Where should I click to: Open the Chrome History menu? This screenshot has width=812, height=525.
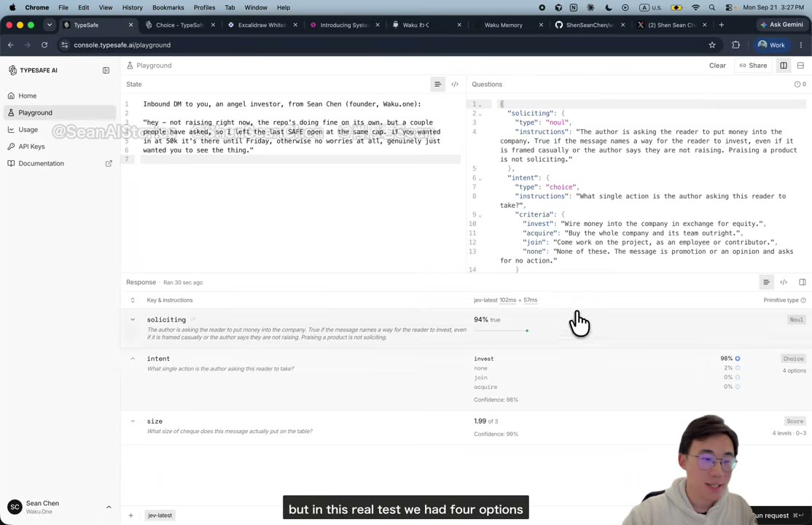[x=132, y=8]
